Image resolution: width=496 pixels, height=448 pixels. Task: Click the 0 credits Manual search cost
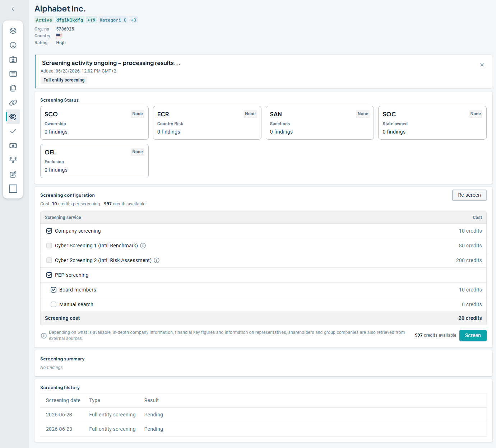(x=472, y=304)
